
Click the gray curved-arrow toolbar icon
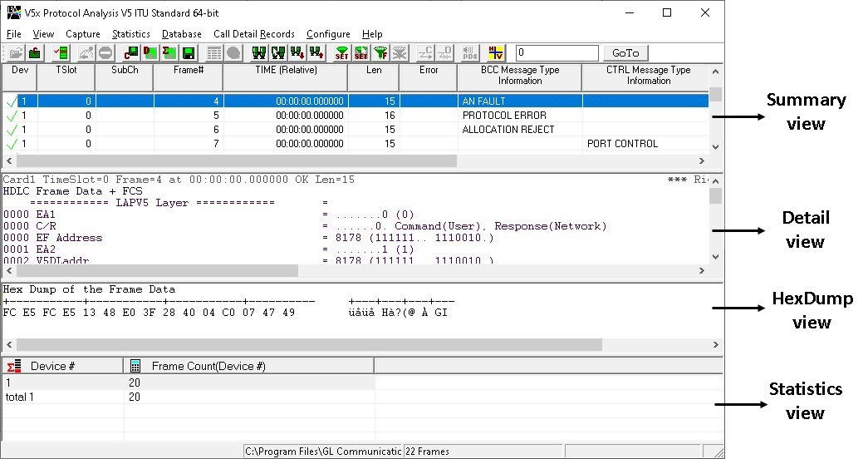(x=86, y=53)
